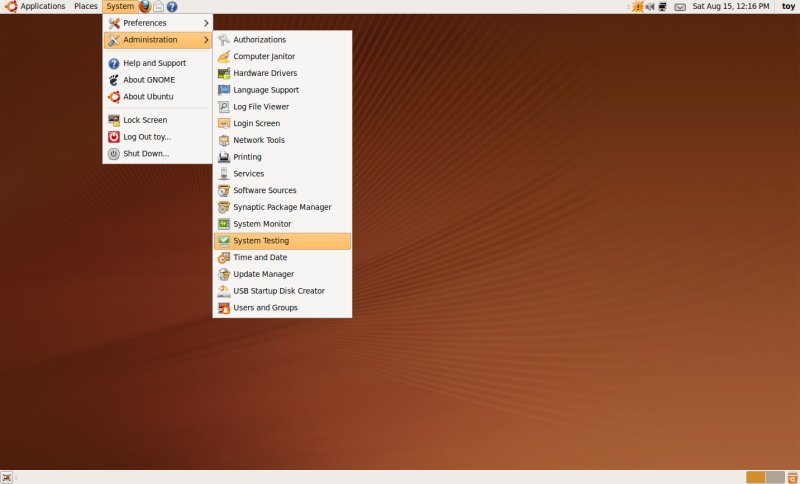The image size is (800, 484).
Task: Click the "Printing" text label
Action: pyautogui.click(x=247, y=157)
